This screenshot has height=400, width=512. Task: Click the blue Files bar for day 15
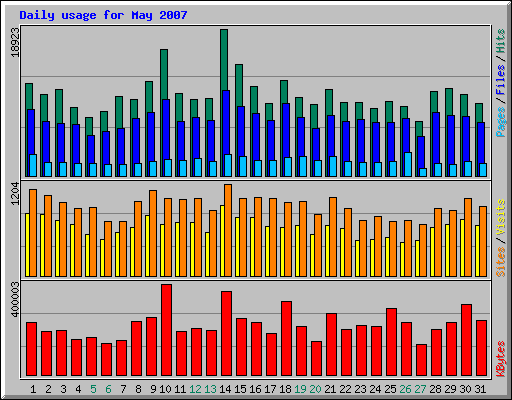click(x=241, y=131)
